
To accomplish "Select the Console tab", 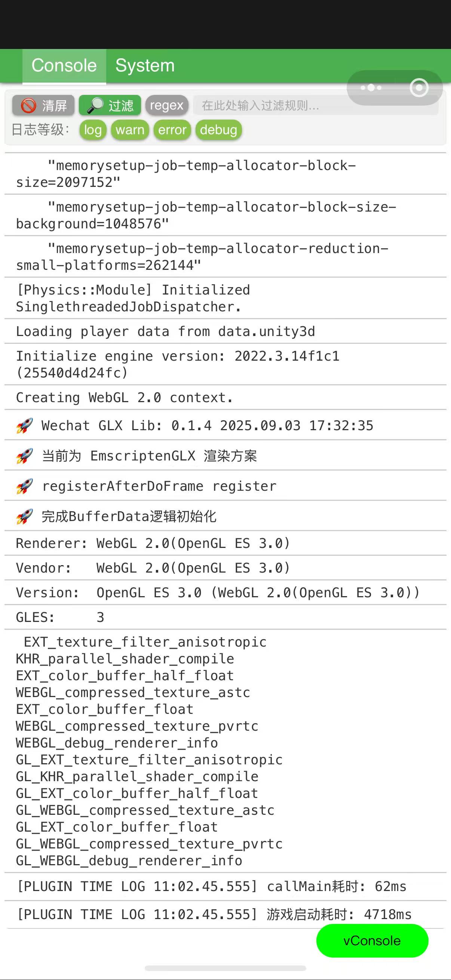I will [x=64, y=66].
